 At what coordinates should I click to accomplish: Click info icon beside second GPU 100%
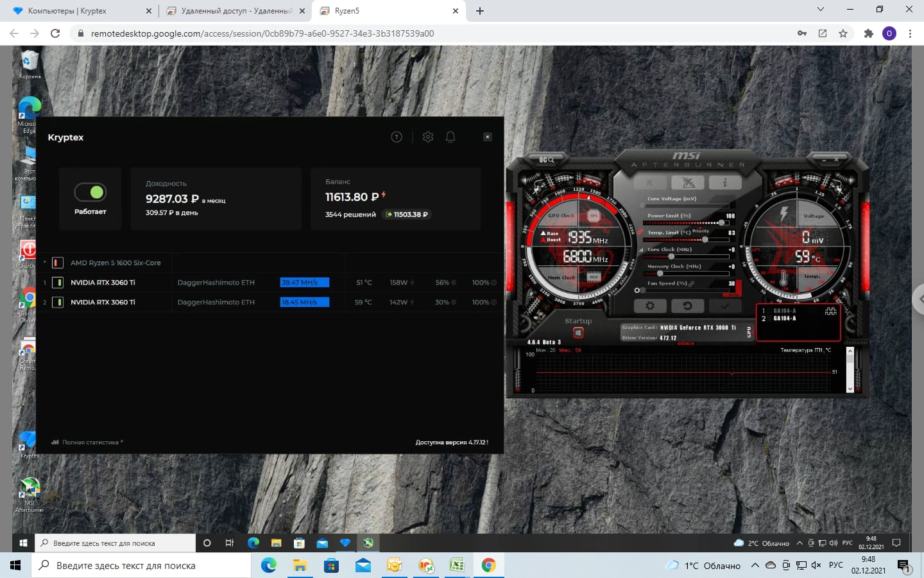point(493,302)
